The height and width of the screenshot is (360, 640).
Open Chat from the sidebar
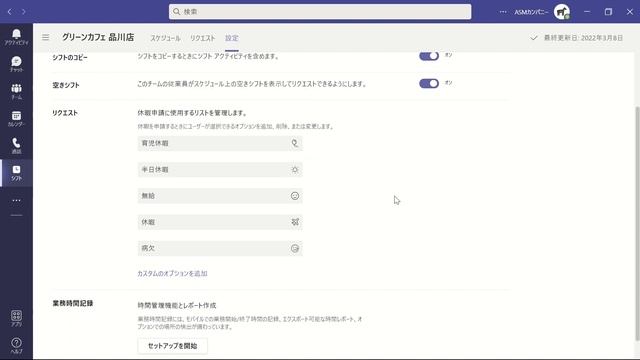coord(16,64)
